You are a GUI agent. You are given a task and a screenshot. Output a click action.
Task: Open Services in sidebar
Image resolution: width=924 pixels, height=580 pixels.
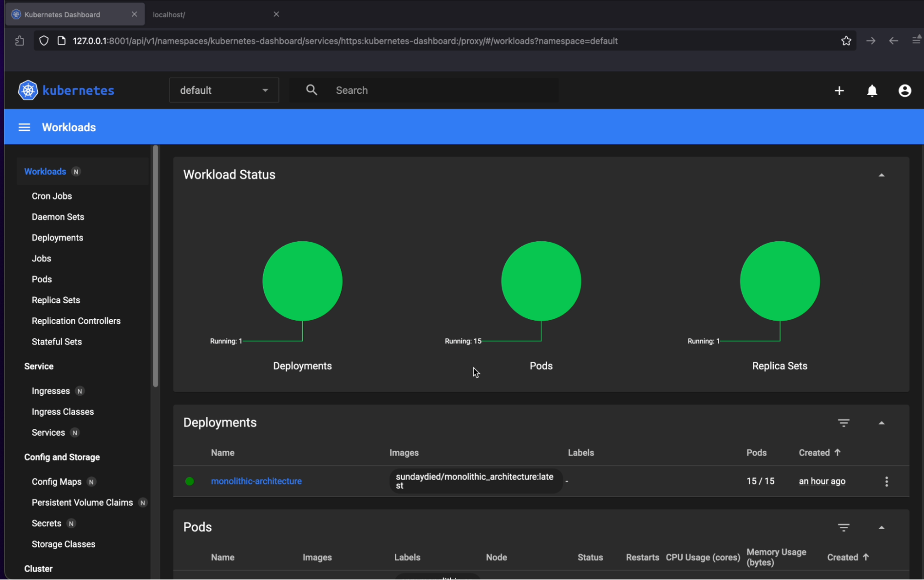tap(48, 433)
